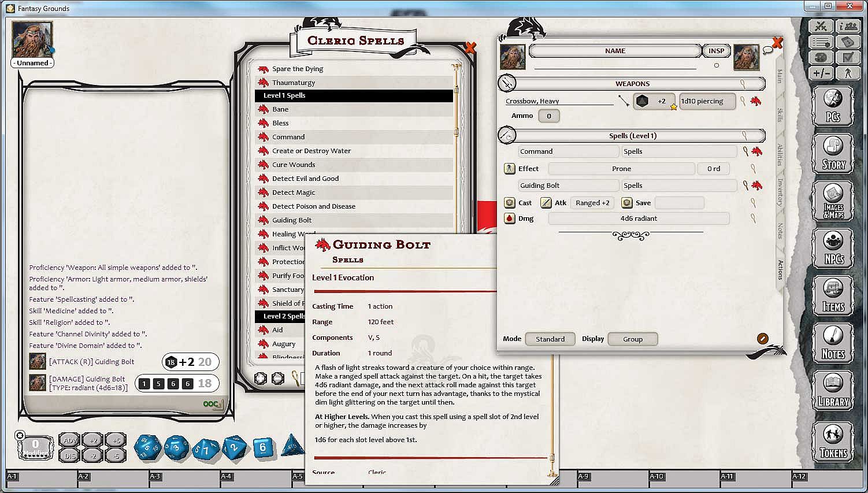Collapse the Cleric Spells list with minus icon
Viewport: 868px width, 493px height.
point(278,379)
